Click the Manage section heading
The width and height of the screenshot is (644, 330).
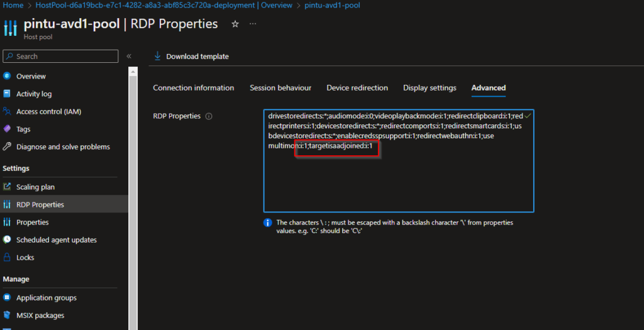(x=16, y=279)
